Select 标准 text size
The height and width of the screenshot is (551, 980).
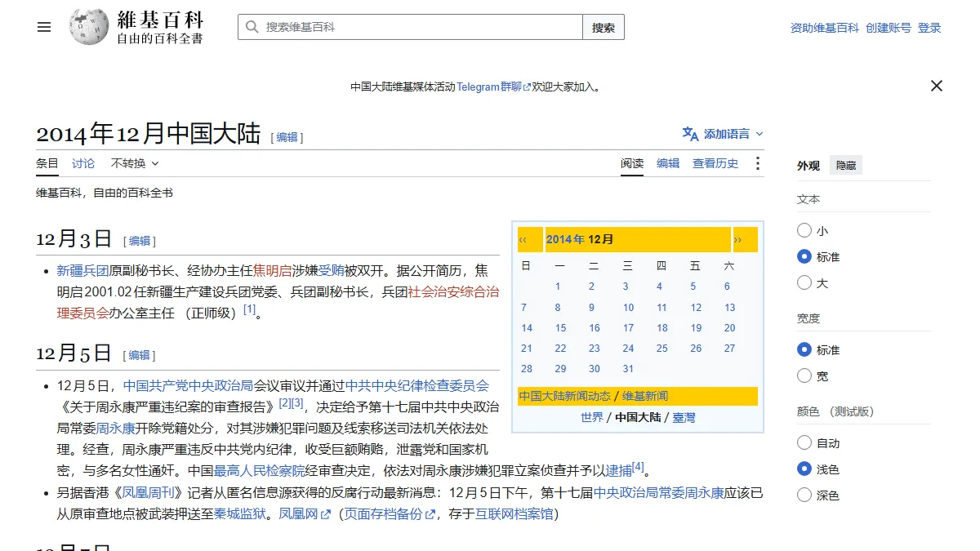[804, 257]
